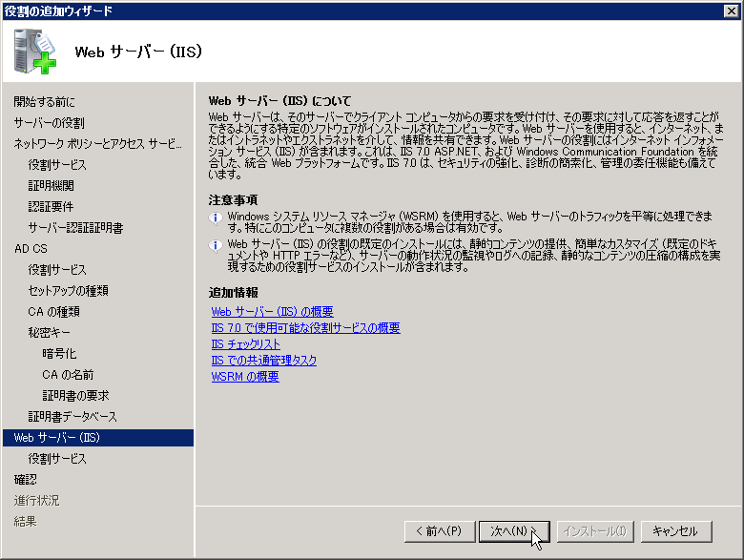
Task: Open Web サーバー (IIS) の概要 link
Action: (273, 312)
